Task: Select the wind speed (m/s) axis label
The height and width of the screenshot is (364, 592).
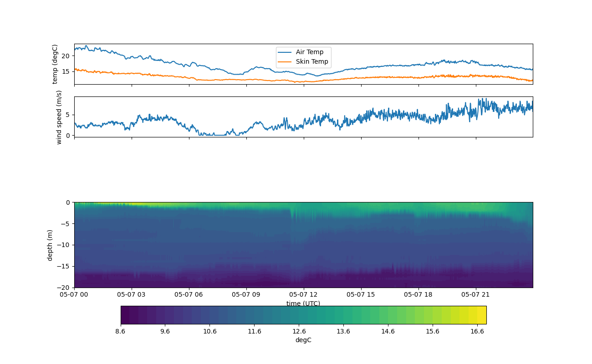Action: coord(59,117)
